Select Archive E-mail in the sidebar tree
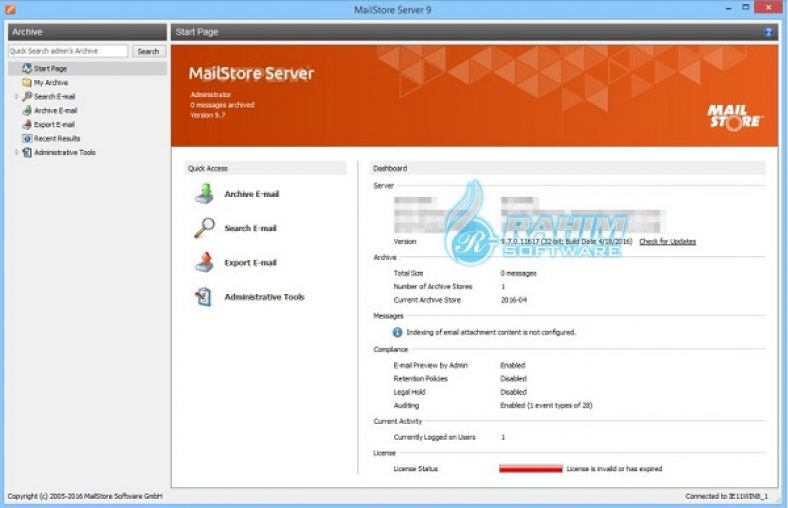 55,111
